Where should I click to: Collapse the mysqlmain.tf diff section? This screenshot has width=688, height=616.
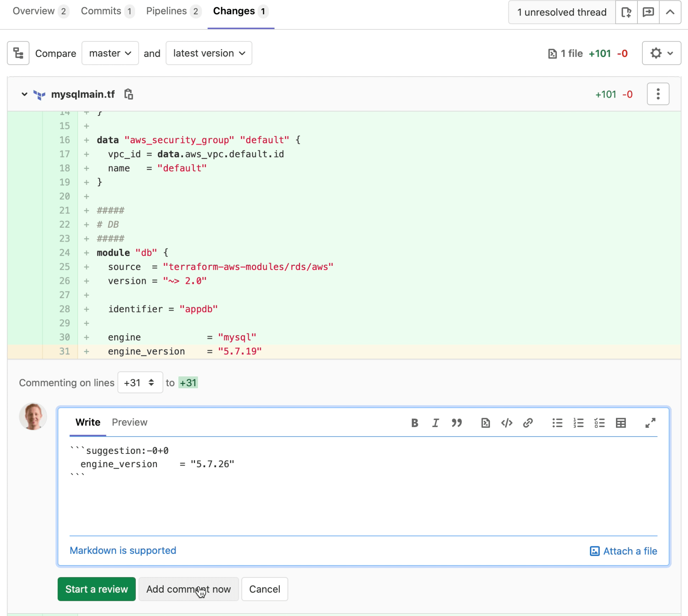(x=24, y=94)
